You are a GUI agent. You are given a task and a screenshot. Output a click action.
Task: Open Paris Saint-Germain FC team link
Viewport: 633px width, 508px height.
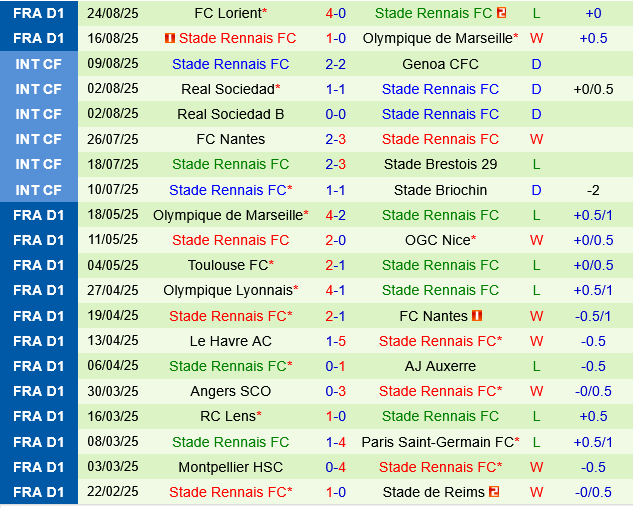click(438, 442)
